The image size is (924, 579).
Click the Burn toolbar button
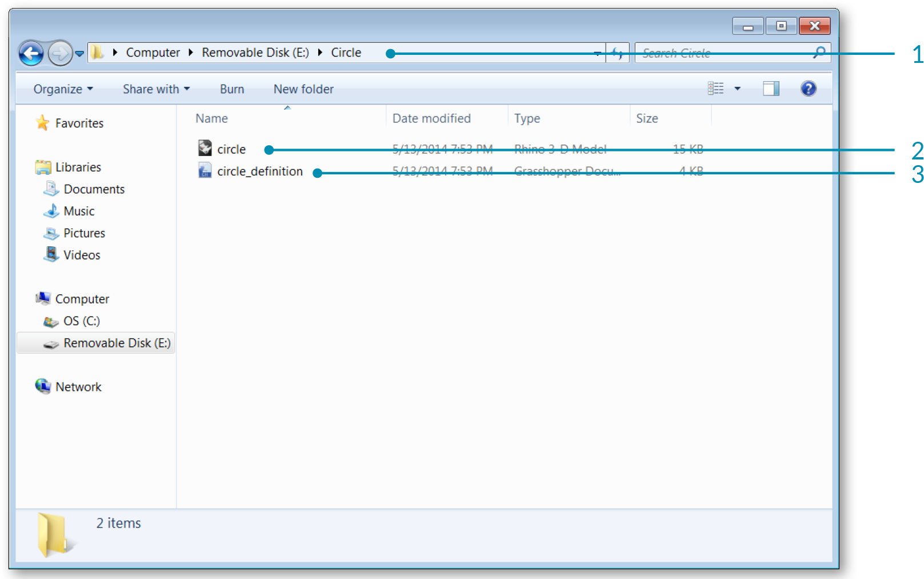231,89
